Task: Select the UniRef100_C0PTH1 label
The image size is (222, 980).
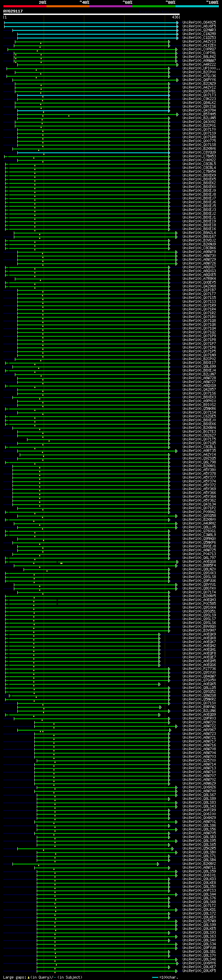Action: [x=199, y=53]
